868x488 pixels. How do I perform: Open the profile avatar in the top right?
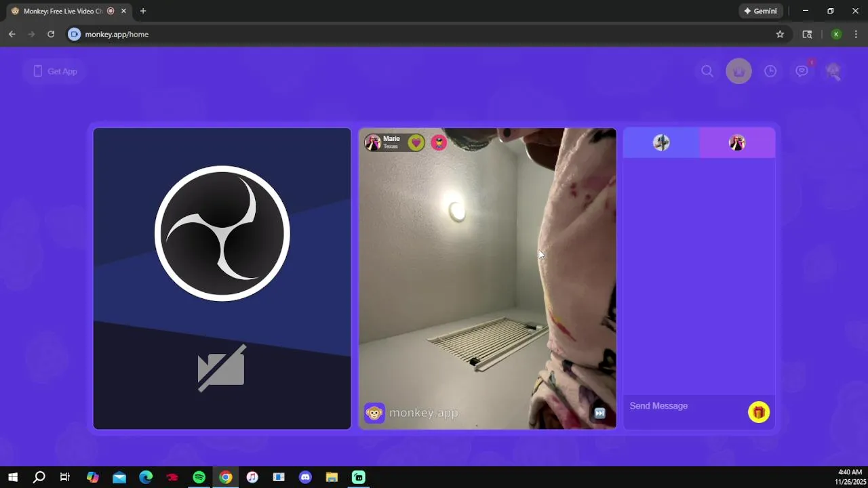coord(833,71)
